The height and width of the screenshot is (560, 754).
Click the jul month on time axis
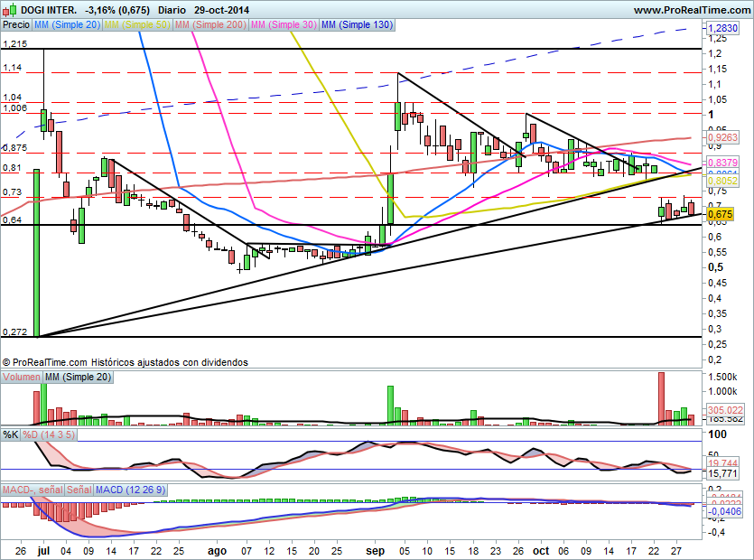pyautogui.click(x=43, y=551)
